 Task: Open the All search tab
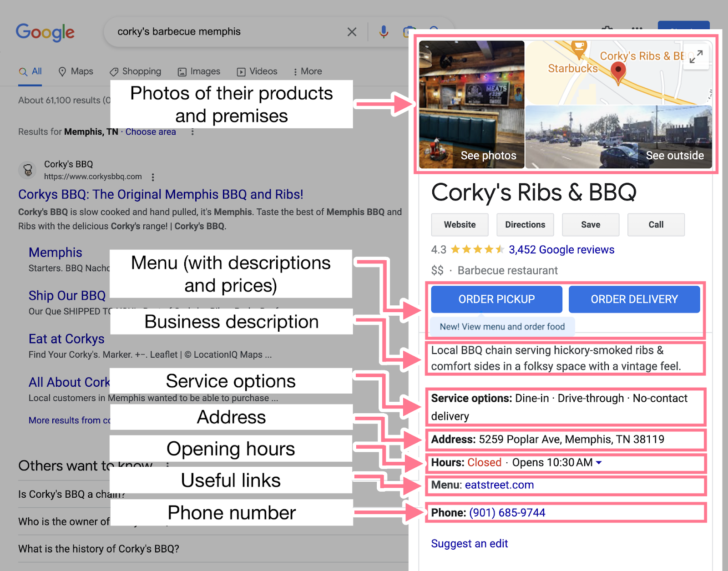tap(30, 71)
